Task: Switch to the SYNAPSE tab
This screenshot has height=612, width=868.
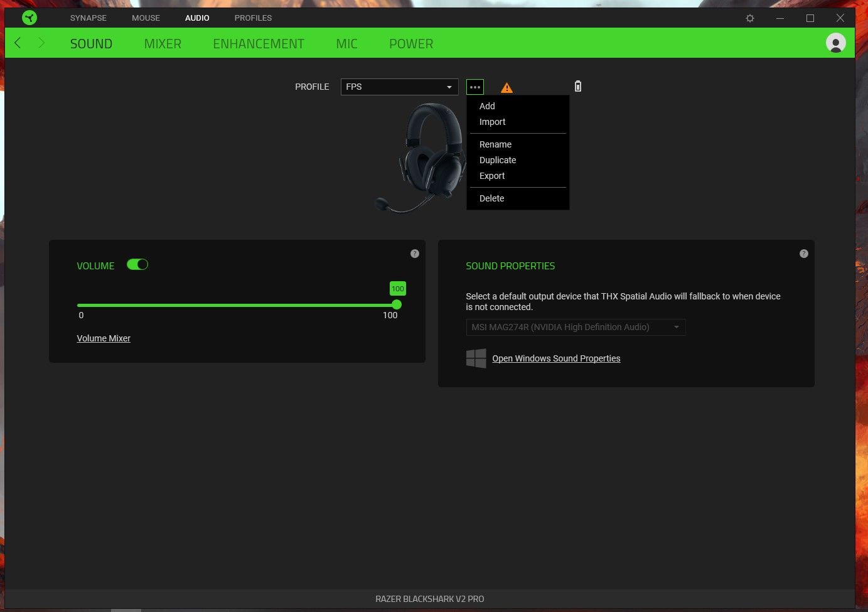Action: pyautogui.click(x=88, y=18)
